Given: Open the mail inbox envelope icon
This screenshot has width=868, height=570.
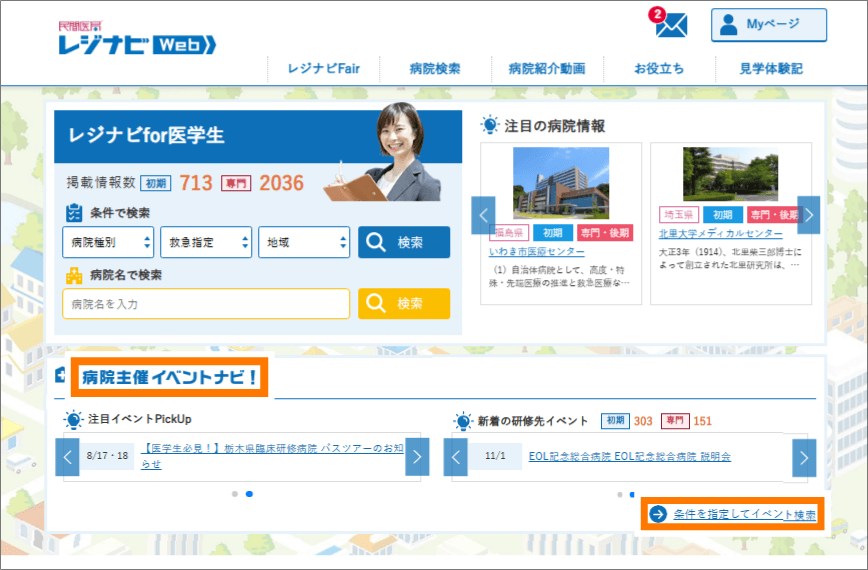Looking at the screenshot, I should tap(671, 25).
